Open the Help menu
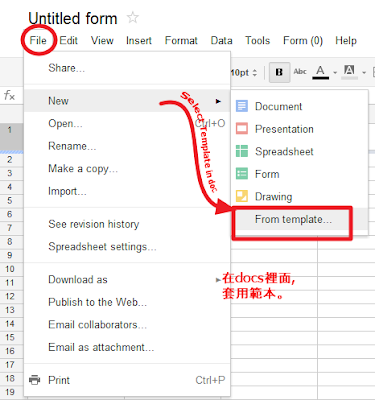Viewport: 375px width, 400px height. [346, 41]
